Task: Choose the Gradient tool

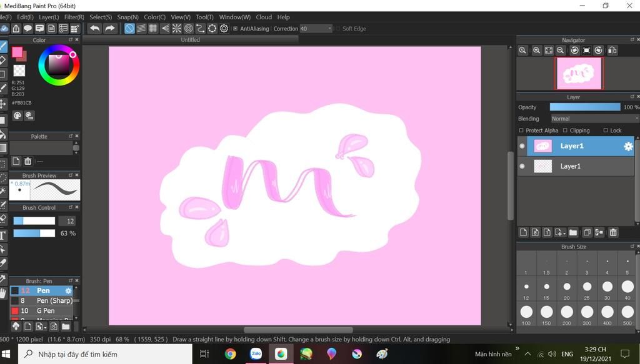Action: click(3, 147)
